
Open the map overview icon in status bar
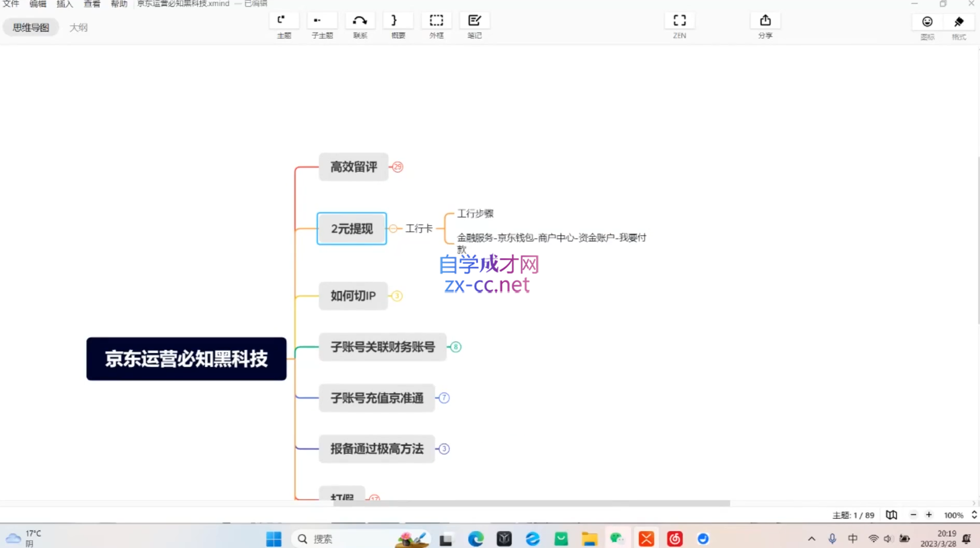(892, 515)
